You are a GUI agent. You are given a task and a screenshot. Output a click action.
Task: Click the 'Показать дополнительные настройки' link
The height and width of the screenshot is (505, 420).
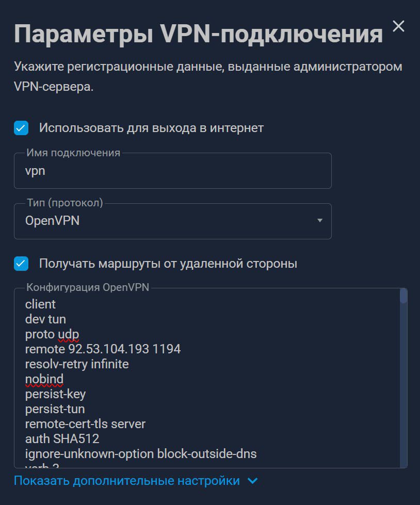coord(127,481)
